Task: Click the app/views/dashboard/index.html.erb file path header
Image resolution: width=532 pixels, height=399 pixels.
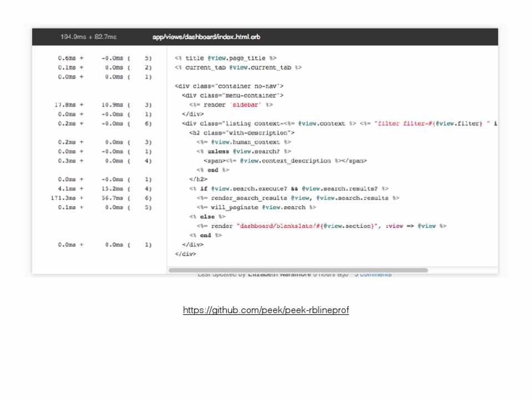Action: (206, 37)
